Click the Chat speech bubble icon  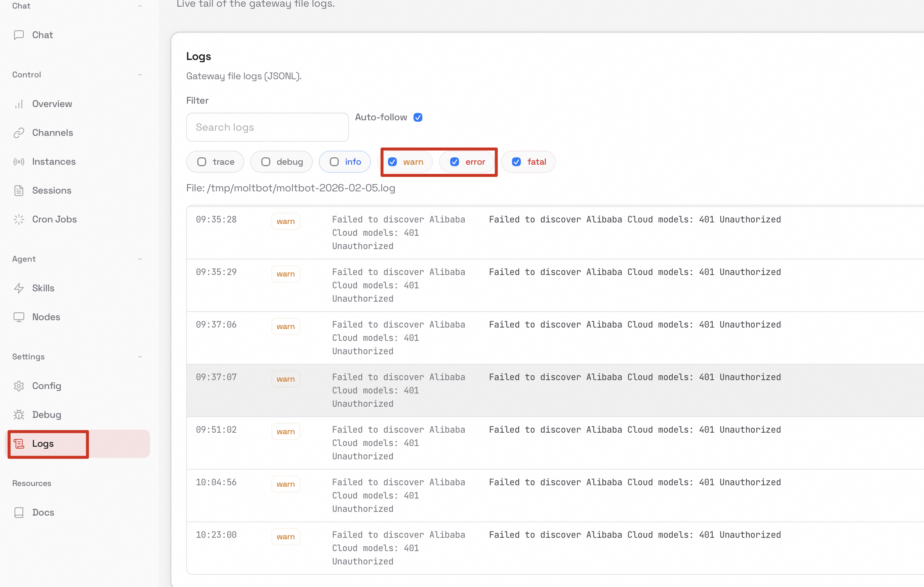(x=19, y=35)
